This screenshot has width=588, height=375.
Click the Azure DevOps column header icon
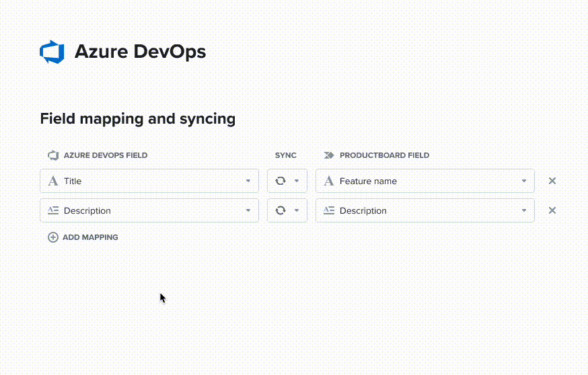point(53,155)
